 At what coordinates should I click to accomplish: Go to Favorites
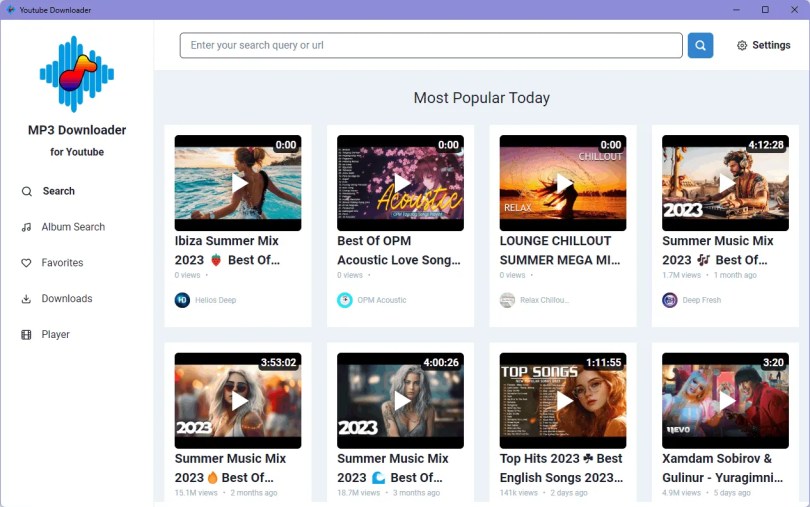click(62, 263)
